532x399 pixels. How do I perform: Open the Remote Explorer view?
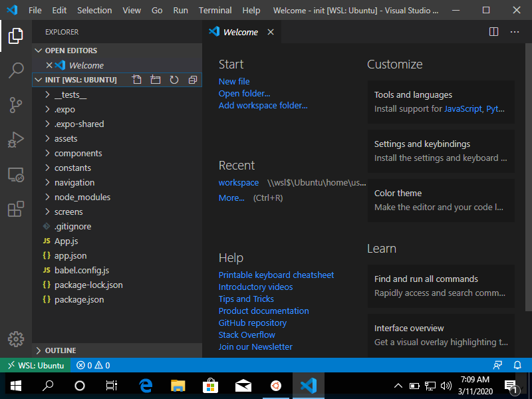[x=15, y=174]
